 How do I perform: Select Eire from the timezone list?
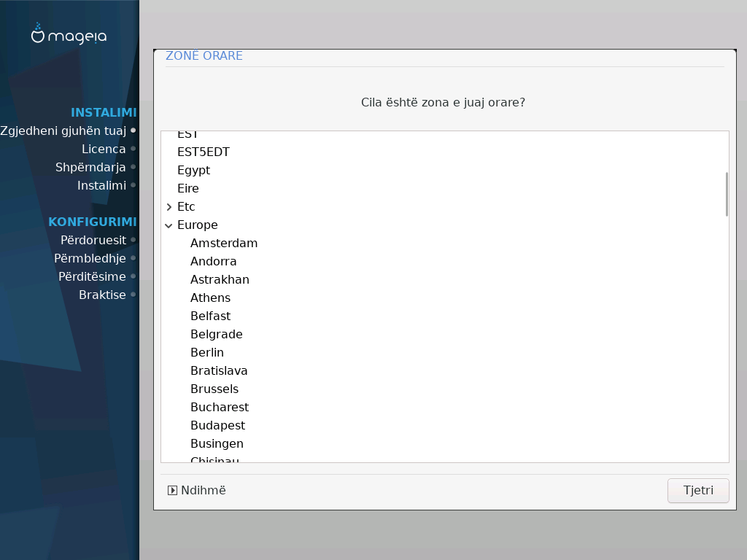[187, 189]
